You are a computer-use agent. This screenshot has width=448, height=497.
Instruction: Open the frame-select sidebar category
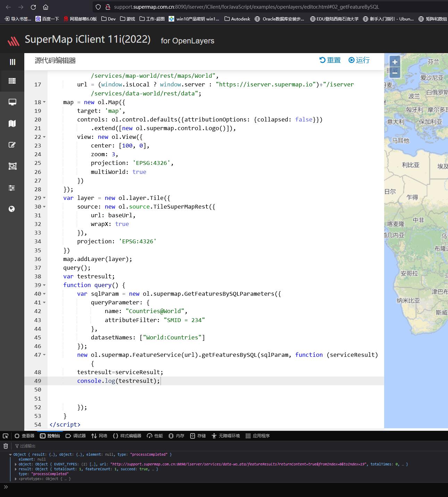(12, 166)
